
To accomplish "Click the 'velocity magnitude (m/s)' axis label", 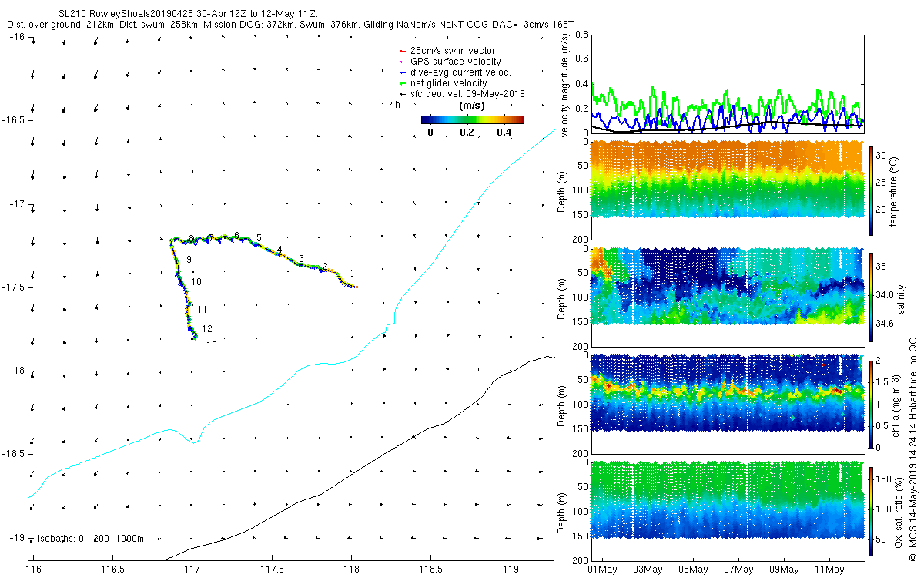I will 564,85.
